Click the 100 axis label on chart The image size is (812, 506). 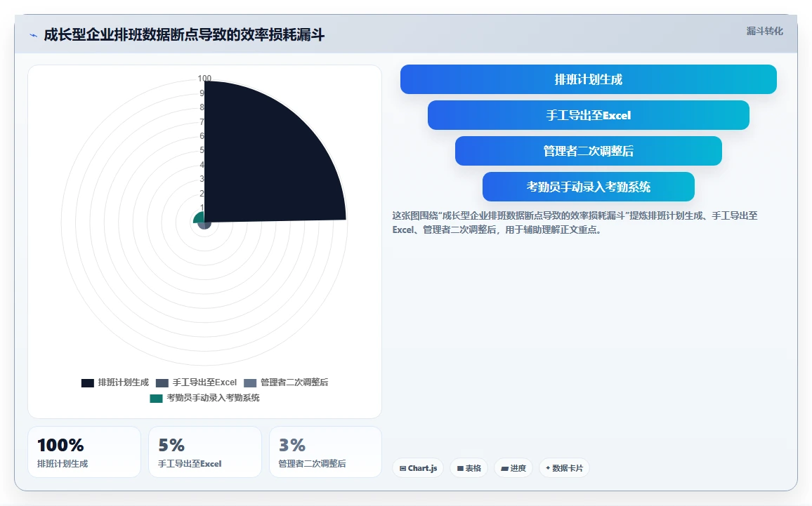(204, 79)
